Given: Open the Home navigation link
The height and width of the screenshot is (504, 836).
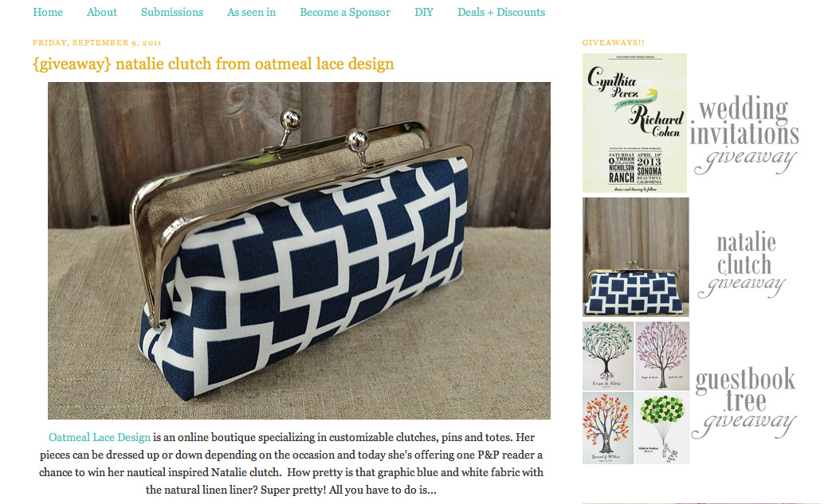Looking at the screenshot, I should tap(48, 12).
